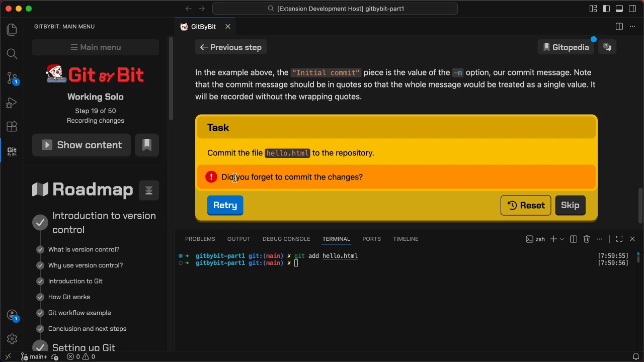Screen dimensions: 644x362
Task: Switch to the Debug Console tab
Action: pyautogui.click(x=286, y=239)
